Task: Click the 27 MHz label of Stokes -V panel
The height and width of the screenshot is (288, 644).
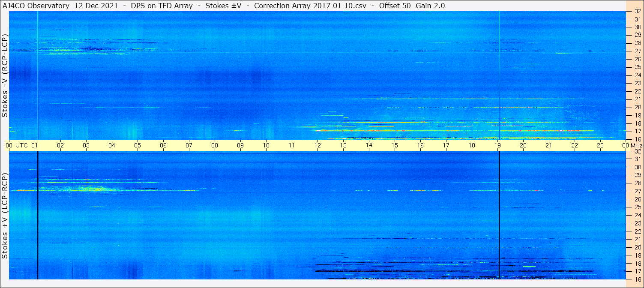Action: click(638, 51)
